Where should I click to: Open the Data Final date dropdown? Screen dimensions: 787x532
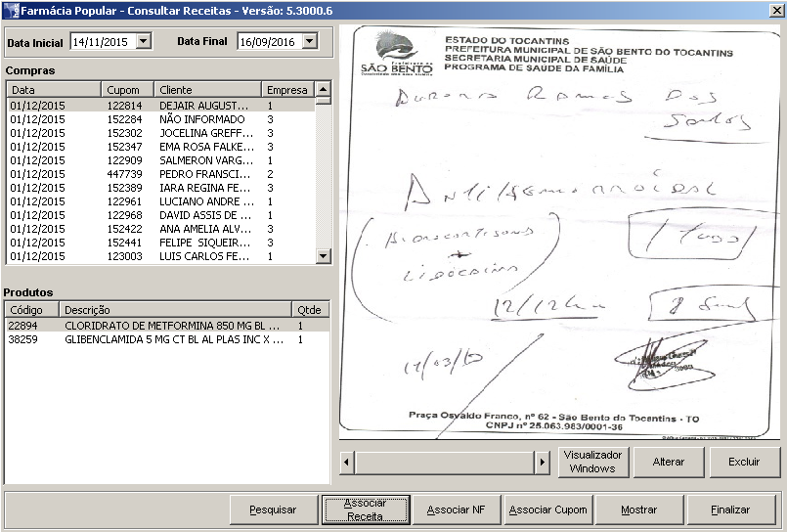coord(310,42)
